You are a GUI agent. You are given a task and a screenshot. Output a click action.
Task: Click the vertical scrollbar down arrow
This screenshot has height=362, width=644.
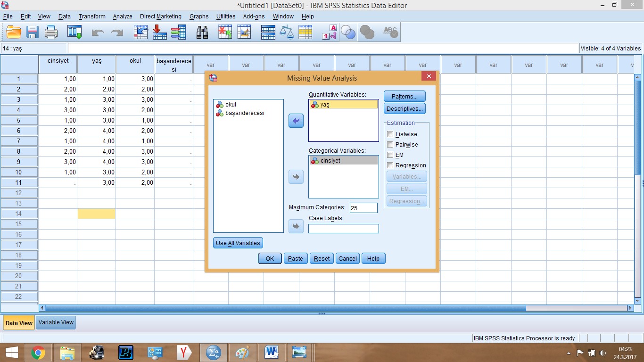pos(637,300)
